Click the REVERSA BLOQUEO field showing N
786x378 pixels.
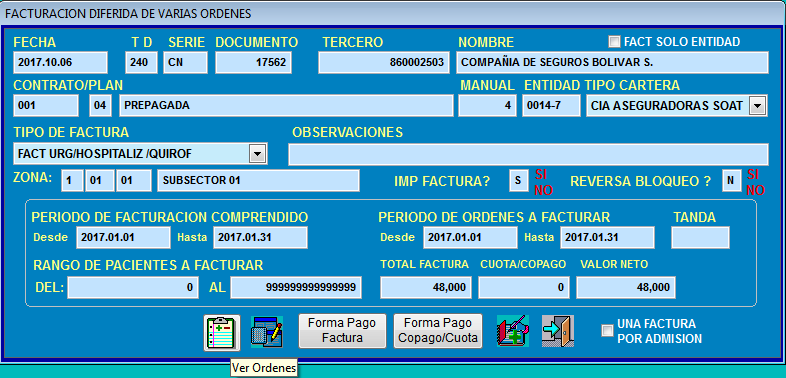(732, 181)
